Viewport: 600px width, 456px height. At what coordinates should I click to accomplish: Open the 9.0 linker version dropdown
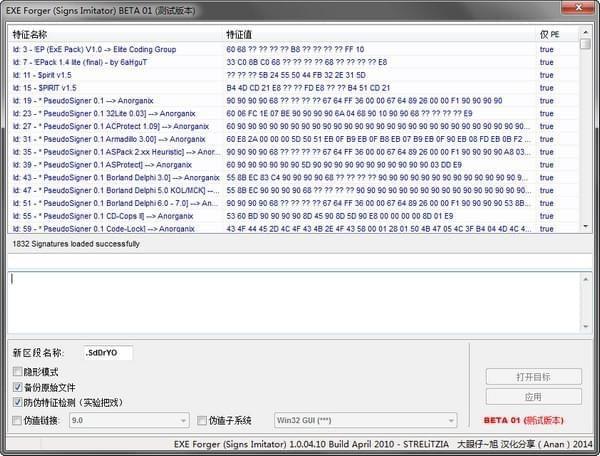pos(129,420)
